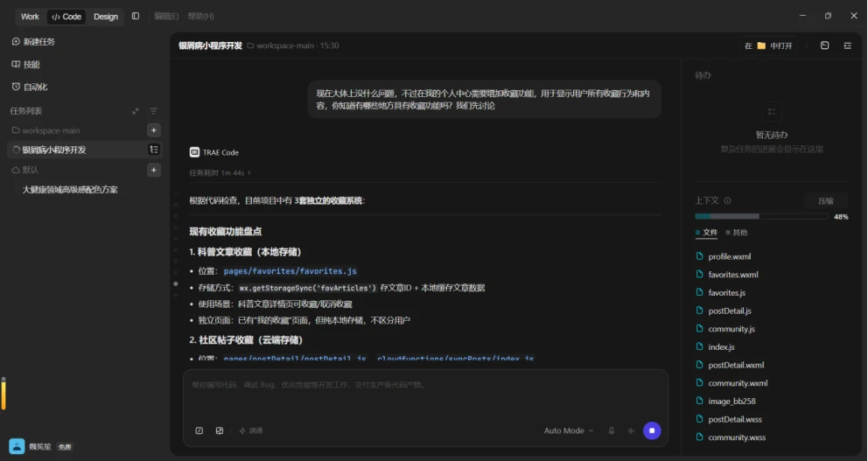Click the 银屑病小程序开发 chat title
The image size is (868, 461).
tap(210, 45)
